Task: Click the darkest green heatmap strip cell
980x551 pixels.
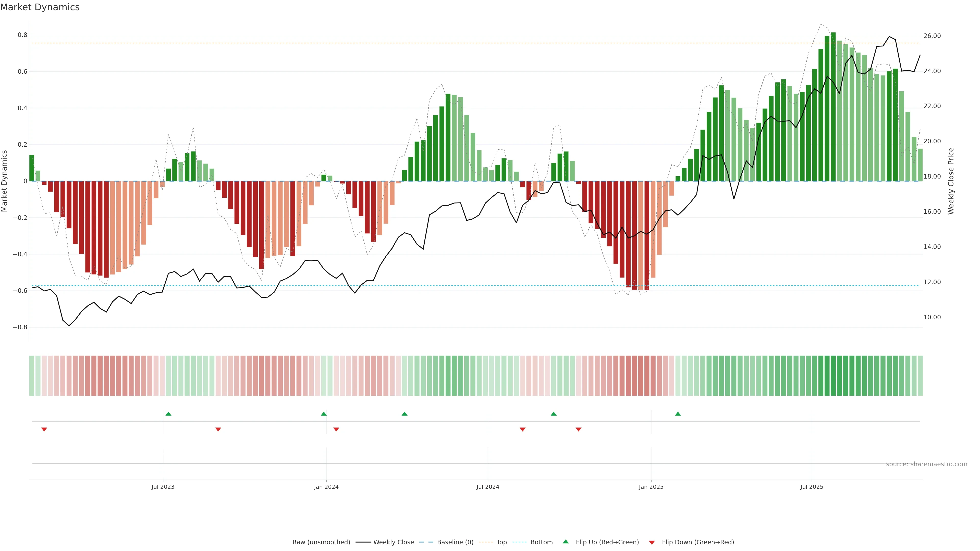Action: pos(833,376)
